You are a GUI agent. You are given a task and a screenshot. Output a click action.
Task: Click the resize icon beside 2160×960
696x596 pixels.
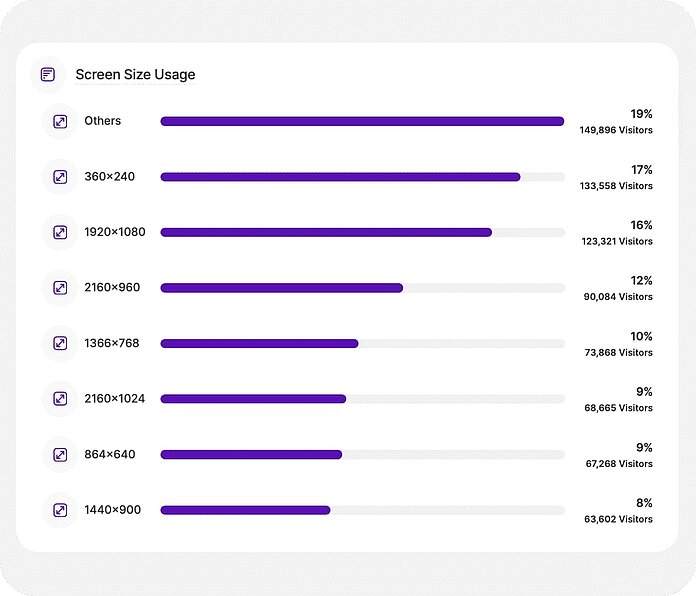click(60, 288)
